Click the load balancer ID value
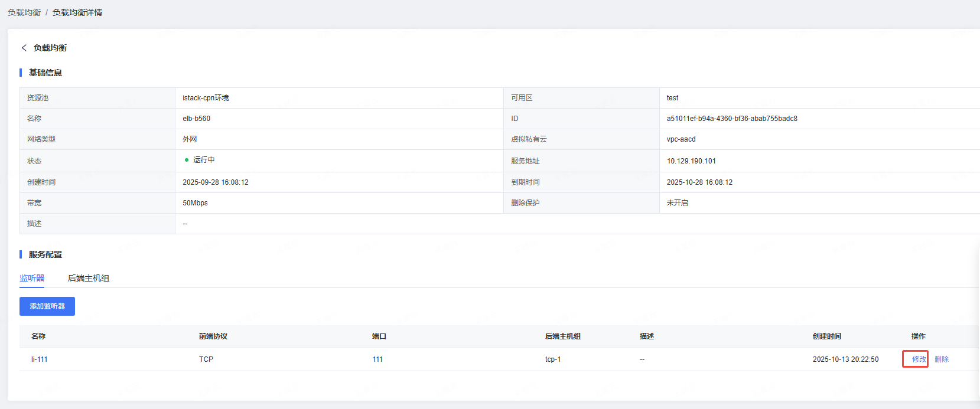The image size is (980, 409). click(x=732, y=119)
